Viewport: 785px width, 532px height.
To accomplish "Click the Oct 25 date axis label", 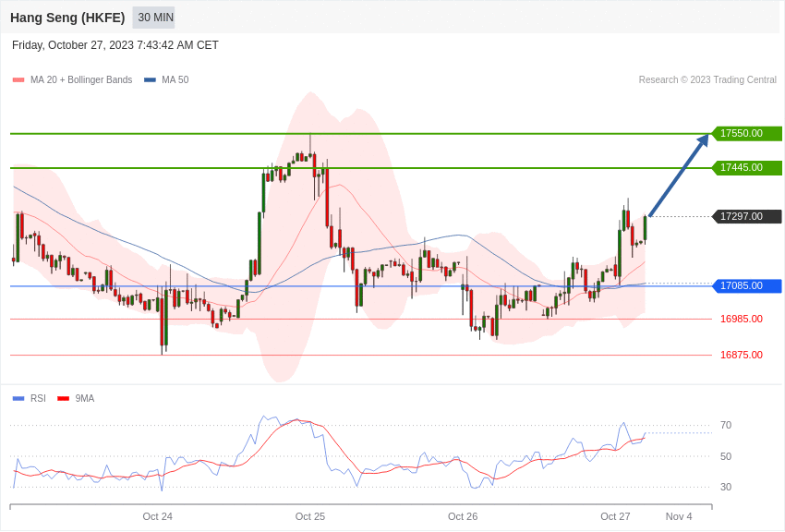I will click(310, 516).
